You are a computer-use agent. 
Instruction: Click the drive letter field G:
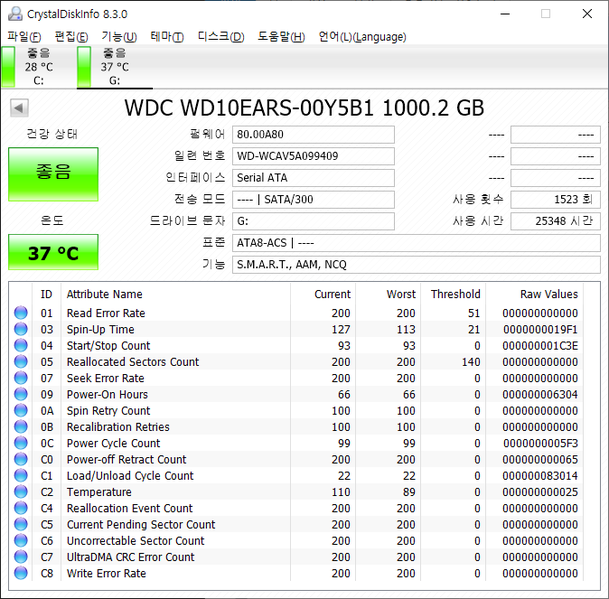313,221
